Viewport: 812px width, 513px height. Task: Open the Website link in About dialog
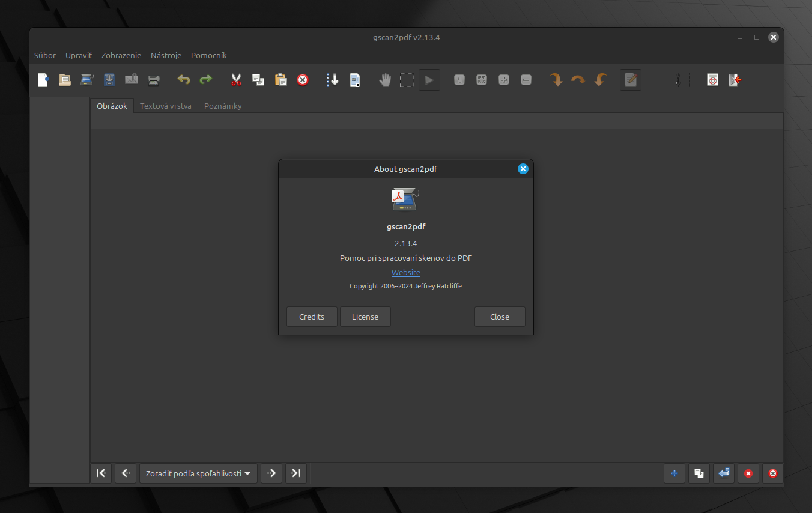(x=406, y=272)
